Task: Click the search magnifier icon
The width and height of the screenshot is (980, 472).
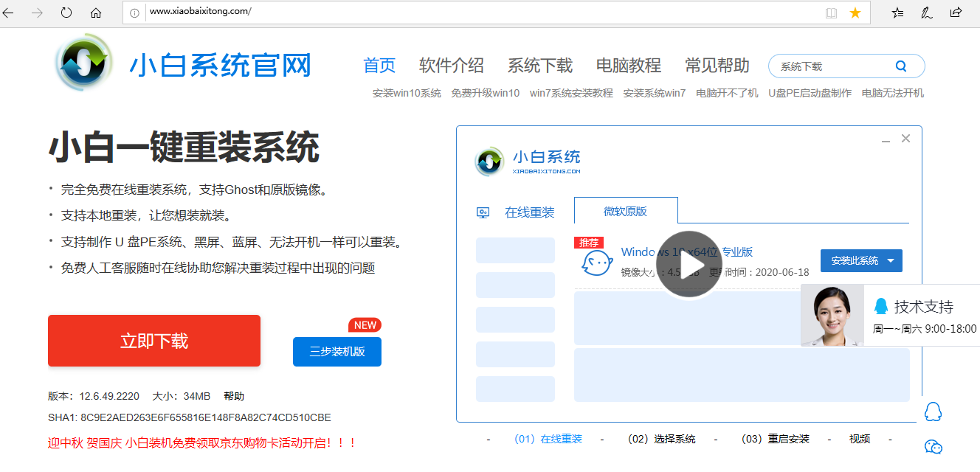Action: (x=901, y=66)
